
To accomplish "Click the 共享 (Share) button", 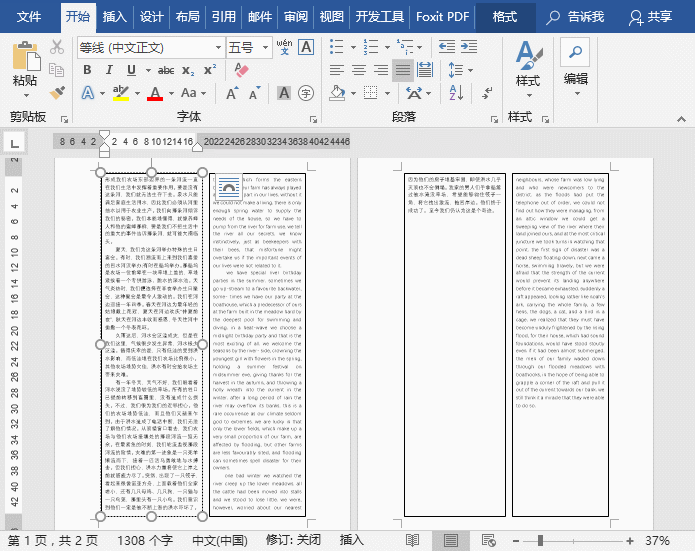I will point(648,16).
